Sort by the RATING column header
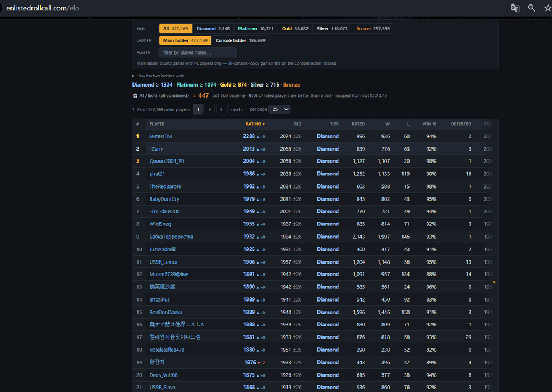 coord(255,124)
